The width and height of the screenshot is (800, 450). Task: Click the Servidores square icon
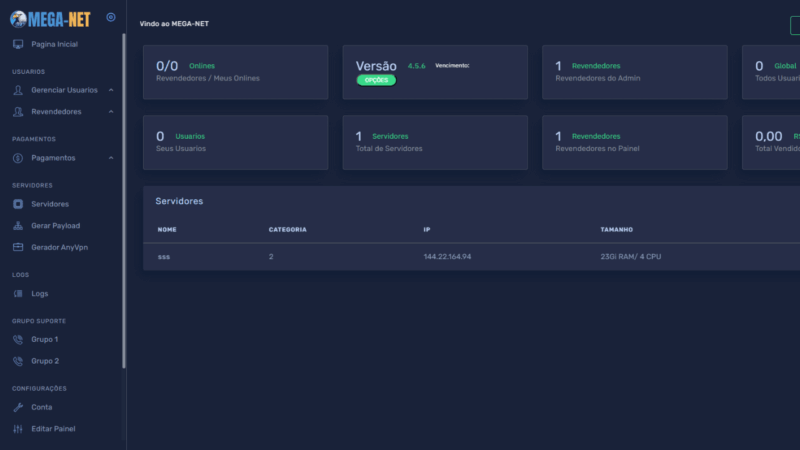click(18, 204)
